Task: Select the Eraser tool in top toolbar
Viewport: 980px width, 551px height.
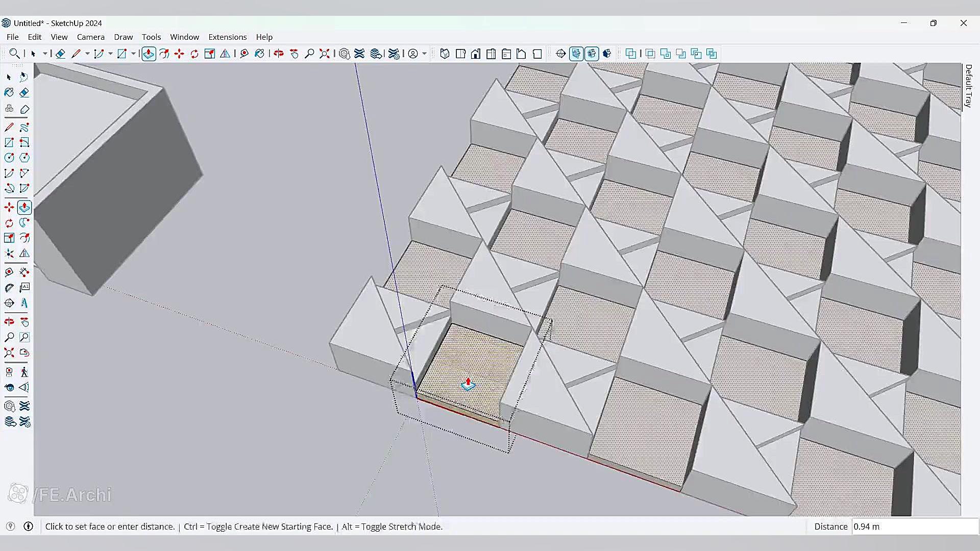Action: 60,54
